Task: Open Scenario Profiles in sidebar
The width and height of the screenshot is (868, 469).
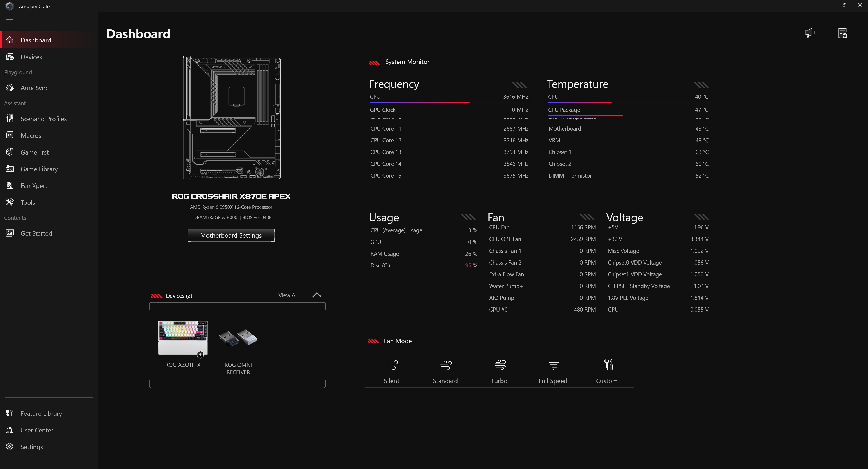Action: (x=44, y=119)
